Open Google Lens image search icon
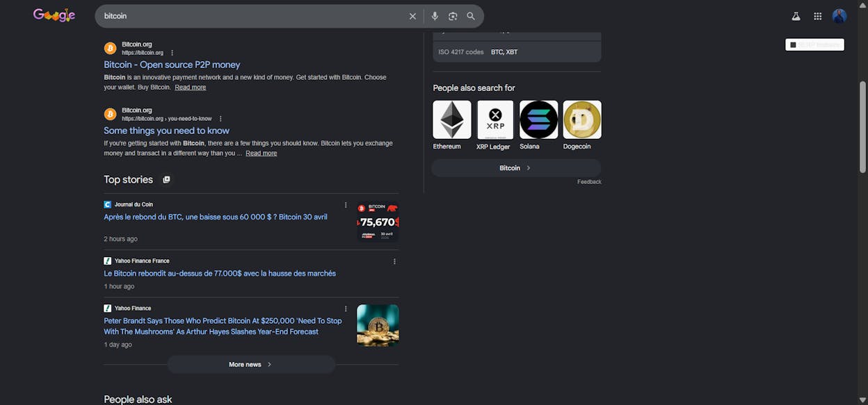868x405 pixels. coord(453,16)
